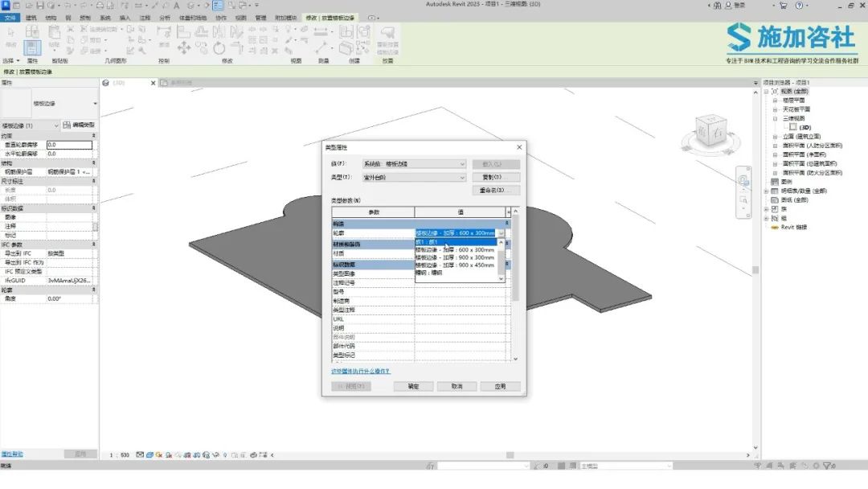Expand the 立面 (建筑立面) node in project browser
This screenshot has width=868, height=489.
click(775, 136)
